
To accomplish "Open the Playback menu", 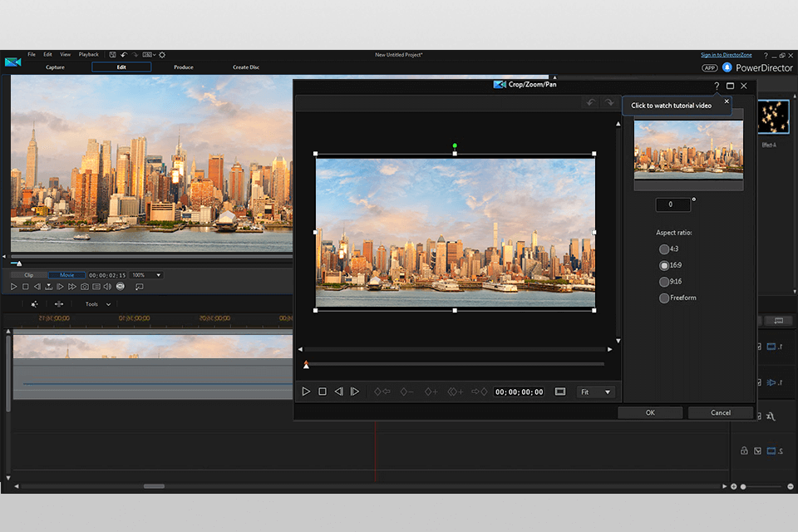I will (89, 55).
